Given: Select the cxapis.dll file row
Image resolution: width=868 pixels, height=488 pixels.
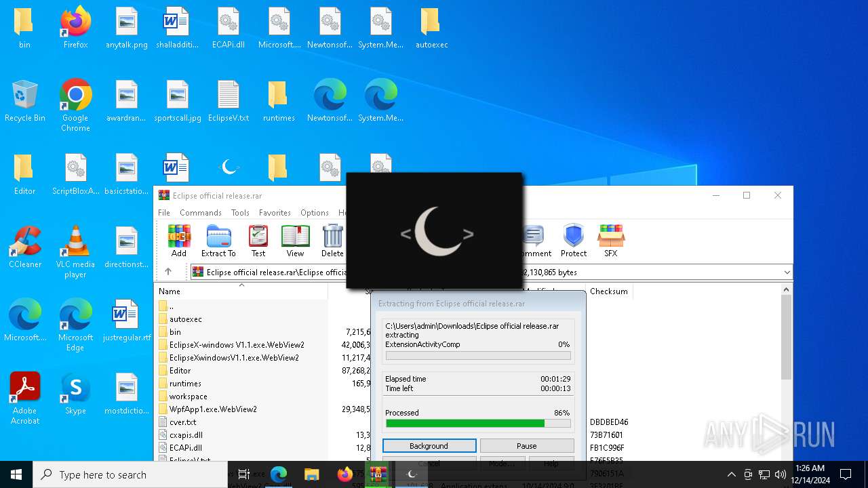Looking at the screenshot, I should tap(186, 435).
